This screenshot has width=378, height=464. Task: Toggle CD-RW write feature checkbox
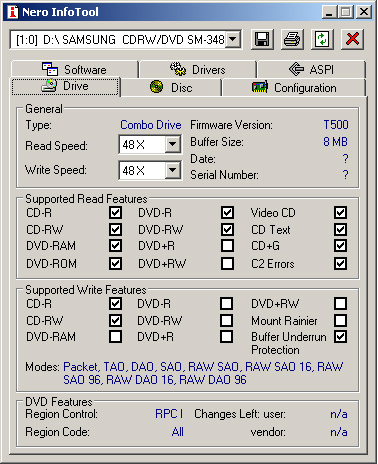(115, 321)
